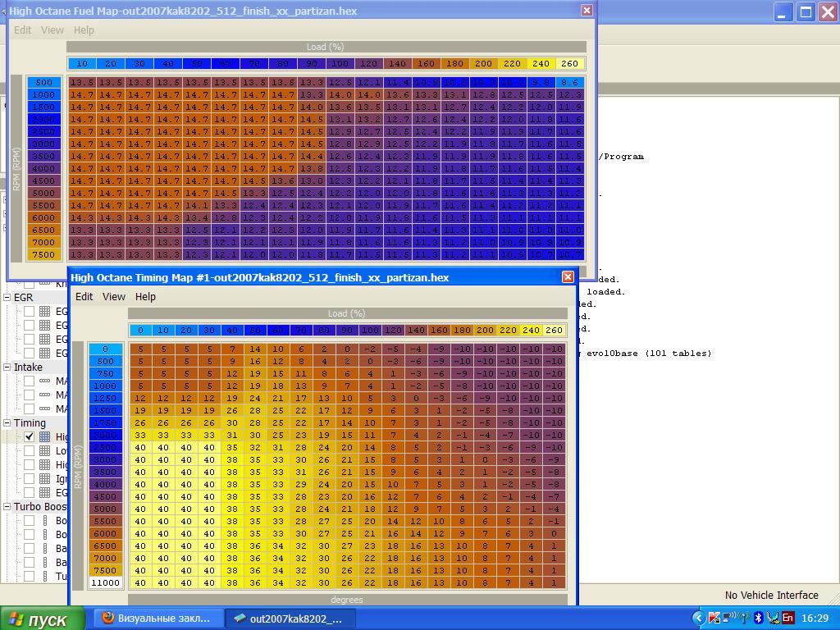Click the icon of first Turbo Boost entry
Screen dimensions: 840x630
pyautogui.click(x=45, y=521)
